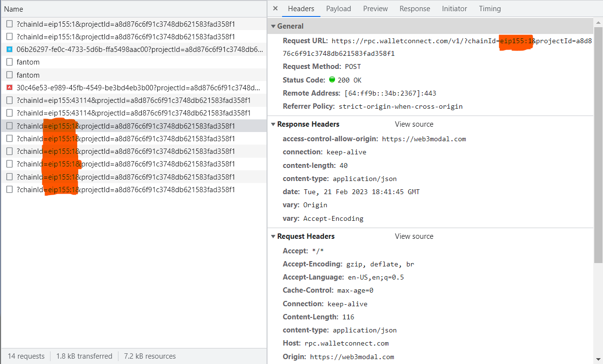This screenshot has width=603, height=364.
Task: Check the checkbox next to the first fantom request
Action: click(x=8, y=62)
